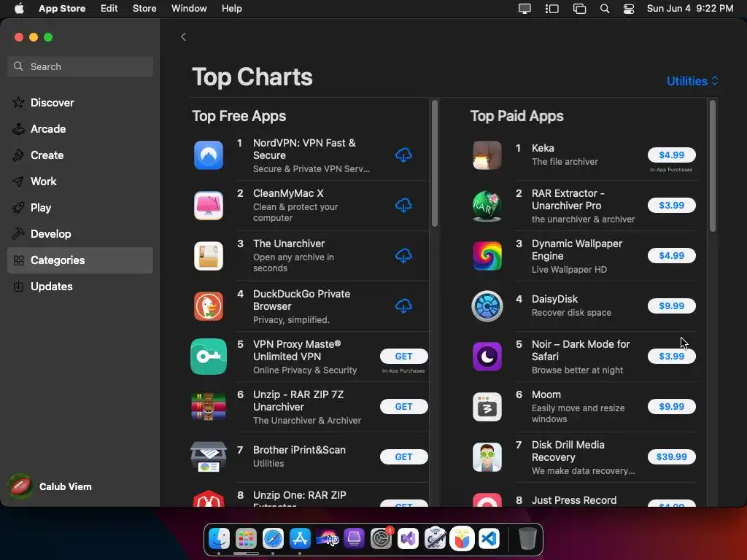Open Finder from the Dock
The height and width of the screenshot is (560, 747).
tap(219, 539)
